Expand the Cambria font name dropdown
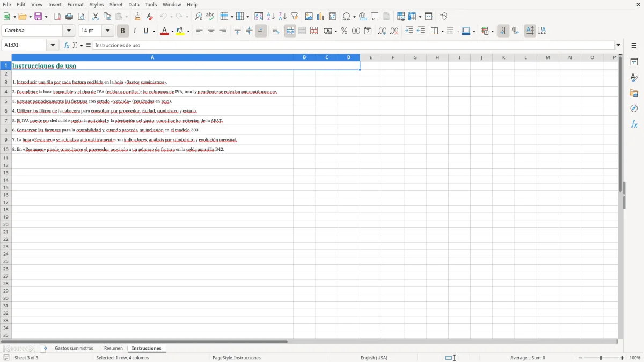 click(69, 31)
